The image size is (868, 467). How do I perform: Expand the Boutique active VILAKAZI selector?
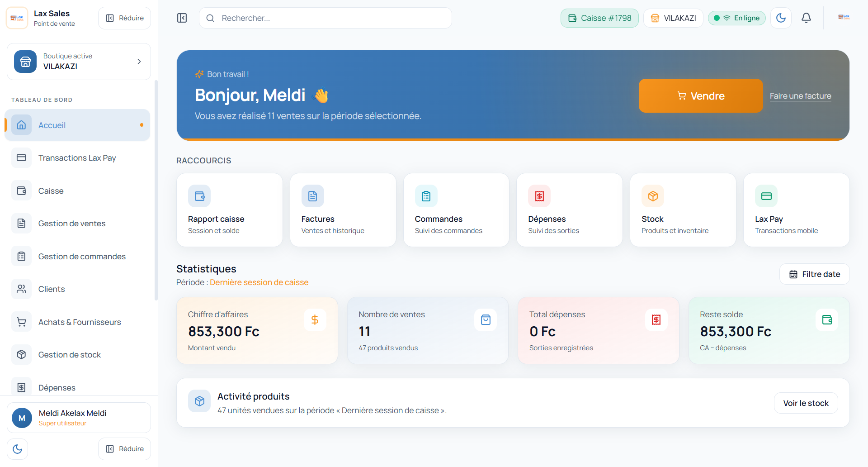coord(79,62)
